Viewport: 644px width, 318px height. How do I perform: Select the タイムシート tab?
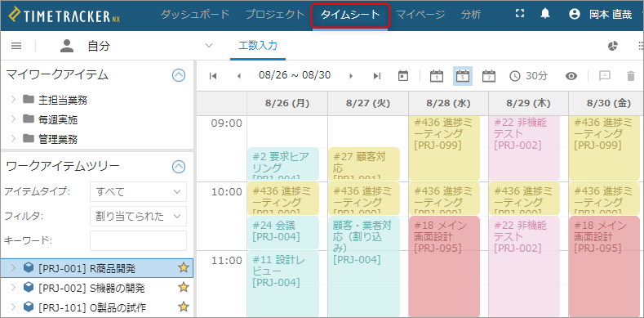[x=350, y=15]
